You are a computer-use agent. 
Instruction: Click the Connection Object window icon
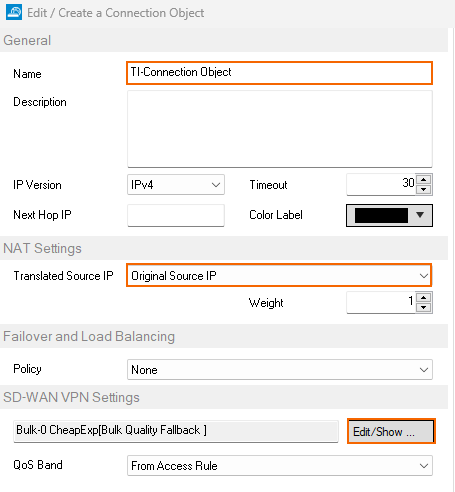pyautogui.click(x=14, y=12)
